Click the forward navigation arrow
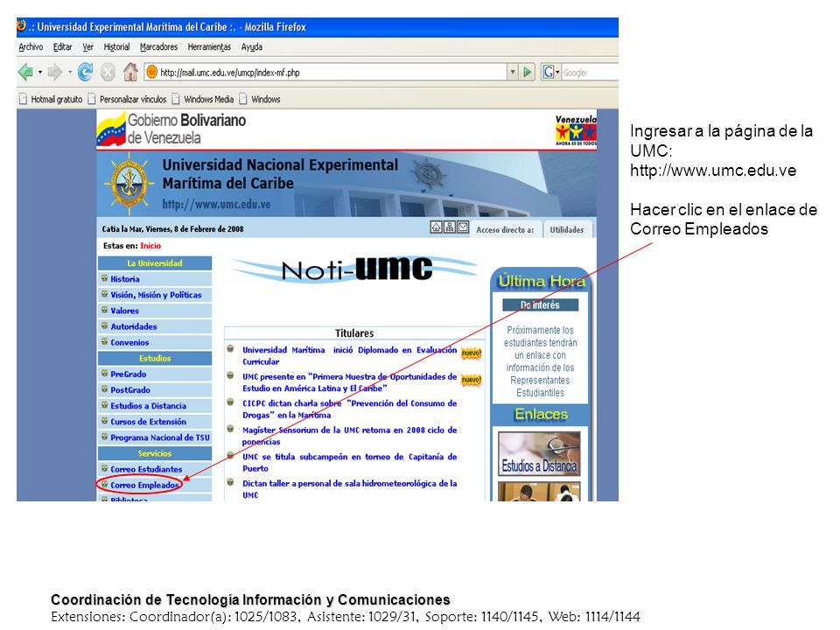Screen dimensions: 840x630 pos(54,71)
